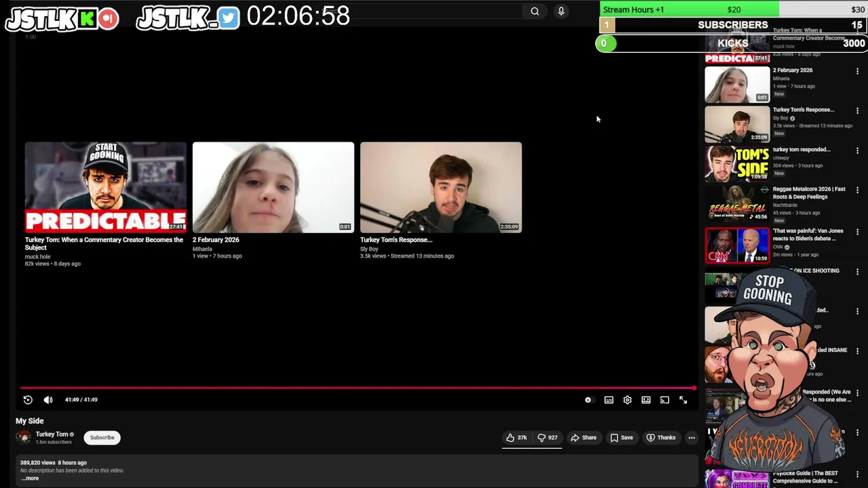
Task: Replay the video with the replay icon
Action: coord(28,400)
